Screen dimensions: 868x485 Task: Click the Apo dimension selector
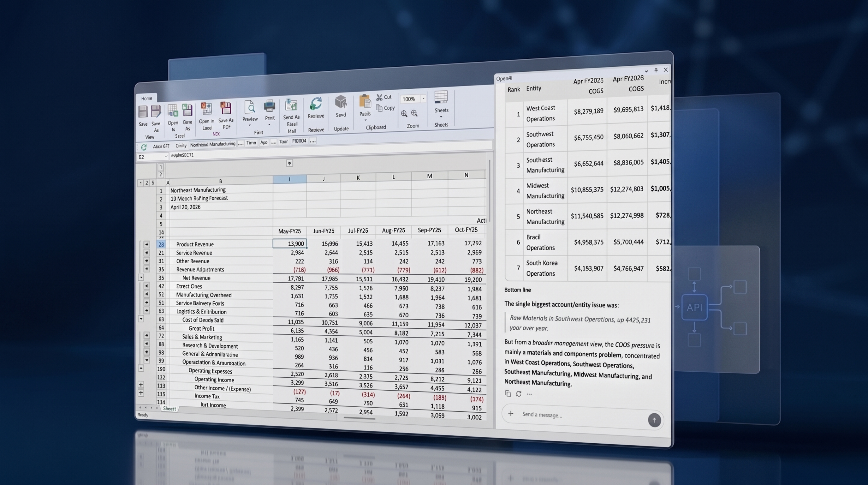pyautogui.click(x=264, y=142)
